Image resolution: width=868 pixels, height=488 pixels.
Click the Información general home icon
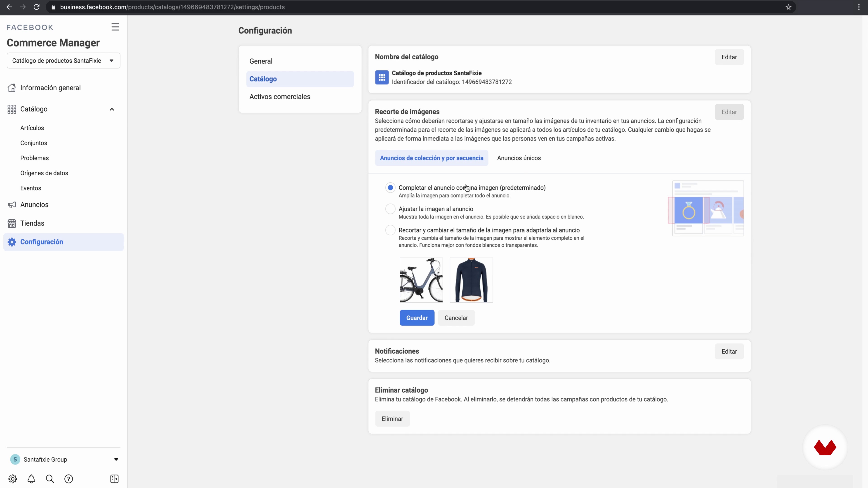tap(12, 88)
